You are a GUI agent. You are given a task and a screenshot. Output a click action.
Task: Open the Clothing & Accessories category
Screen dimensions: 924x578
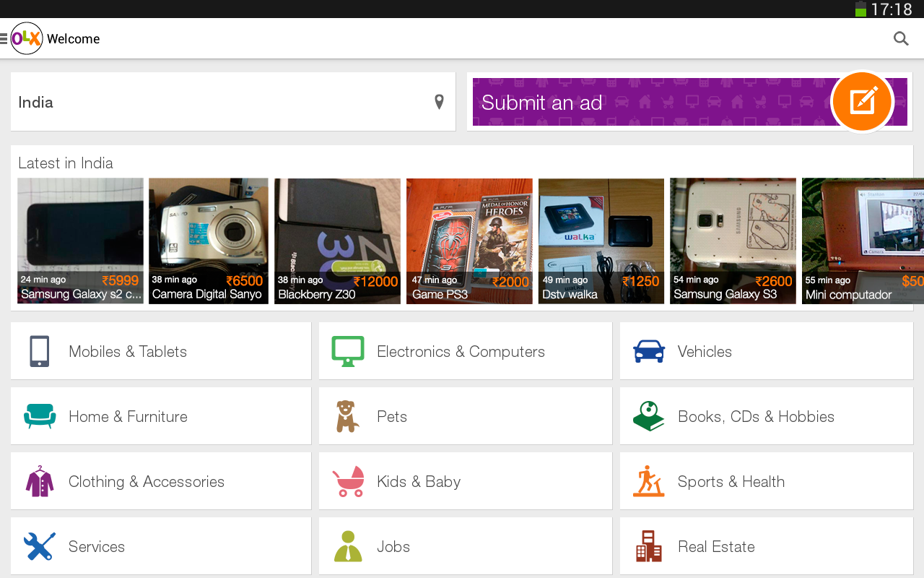161,481
